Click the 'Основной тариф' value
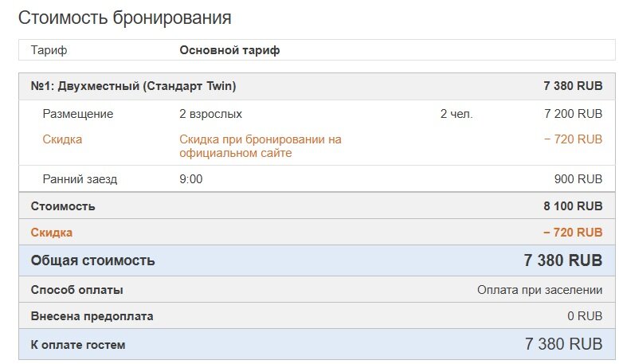Screen dimensions: 619x364 229,50
